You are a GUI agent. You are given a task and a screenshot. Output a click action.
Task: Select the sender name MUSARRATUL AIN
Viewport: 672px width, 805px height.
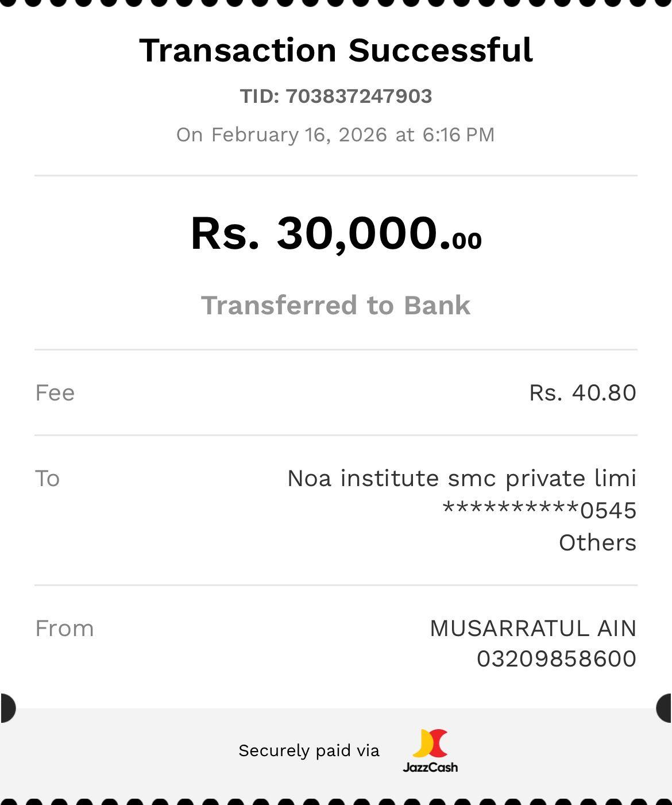click(x=533, y=629)
